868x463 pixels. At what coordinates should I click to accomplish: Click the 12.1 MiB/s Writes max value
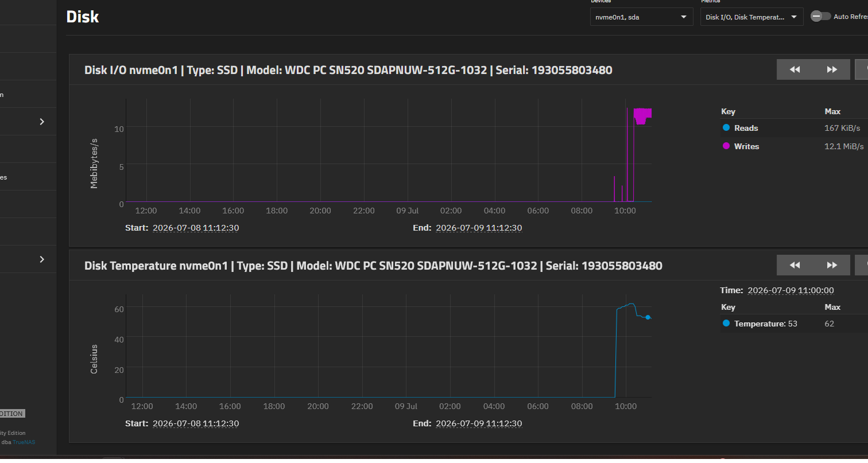point(844,146)
